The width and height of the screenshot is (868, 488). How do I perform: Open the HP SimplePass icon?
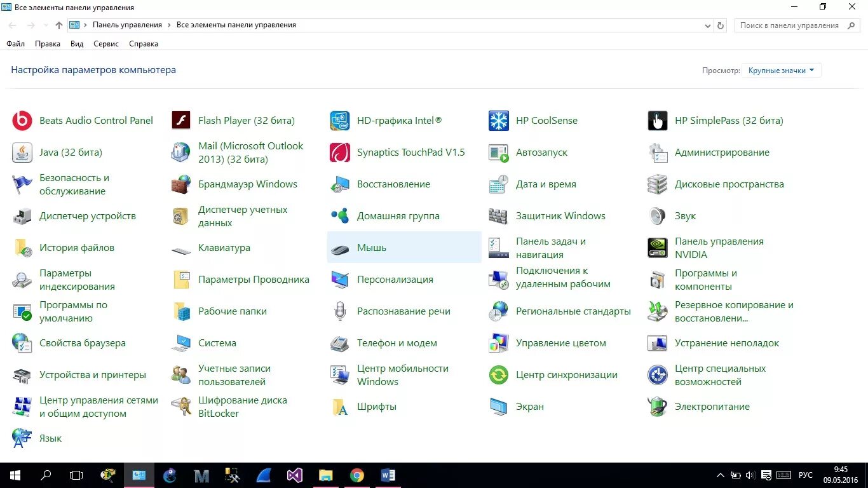coord(658,121)
